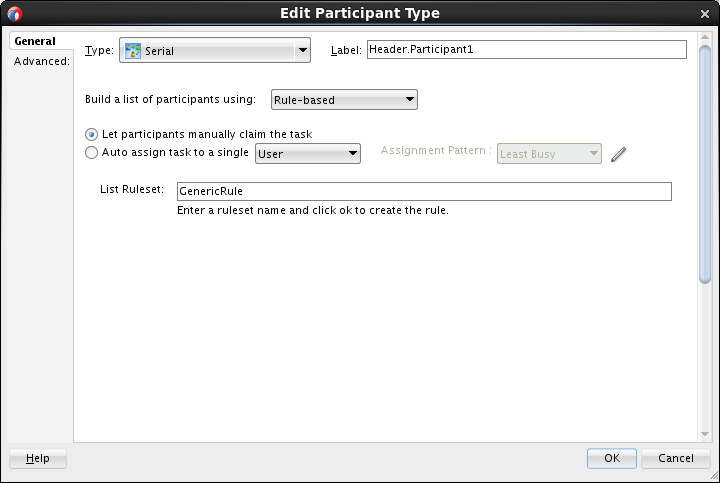Click the pencil edit icon beside Assignment Pattern
720x483 pixels.
(618, 154)
